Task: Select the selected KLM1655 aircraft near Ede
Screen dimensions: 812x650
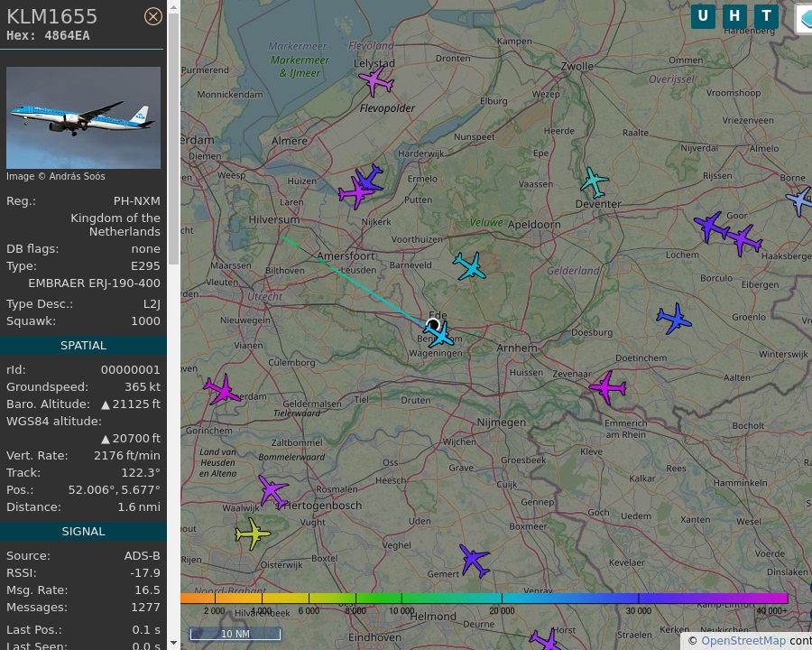Action: click(x=439, y=334)
